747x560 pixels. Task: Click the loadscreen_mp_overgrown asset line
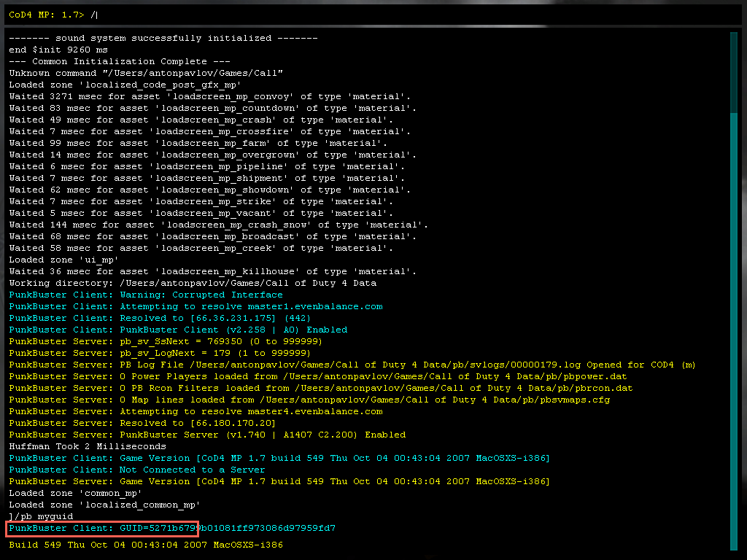212,155
